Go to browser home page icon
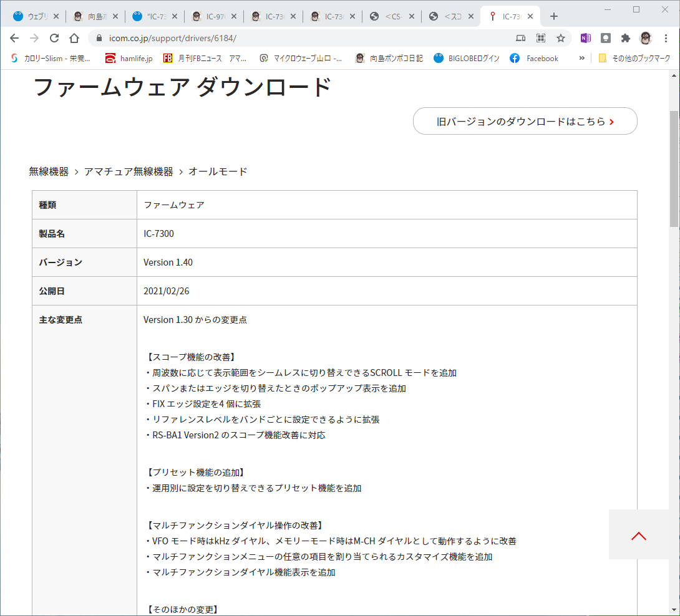 [74, 38]
